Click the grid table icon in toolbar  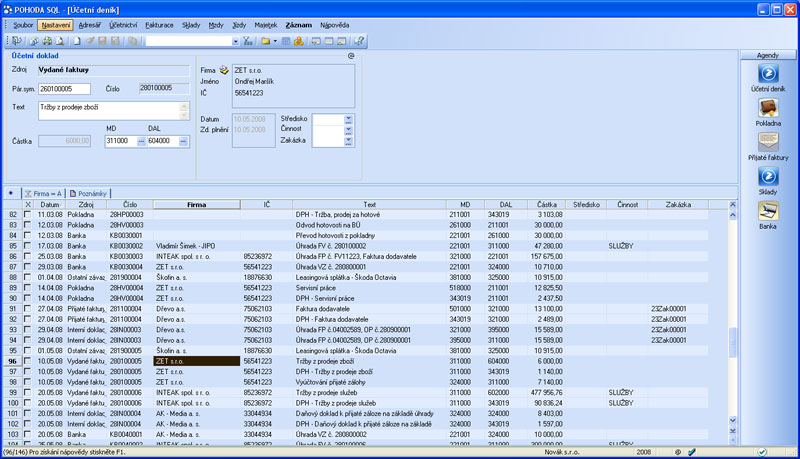pos(286,41)
